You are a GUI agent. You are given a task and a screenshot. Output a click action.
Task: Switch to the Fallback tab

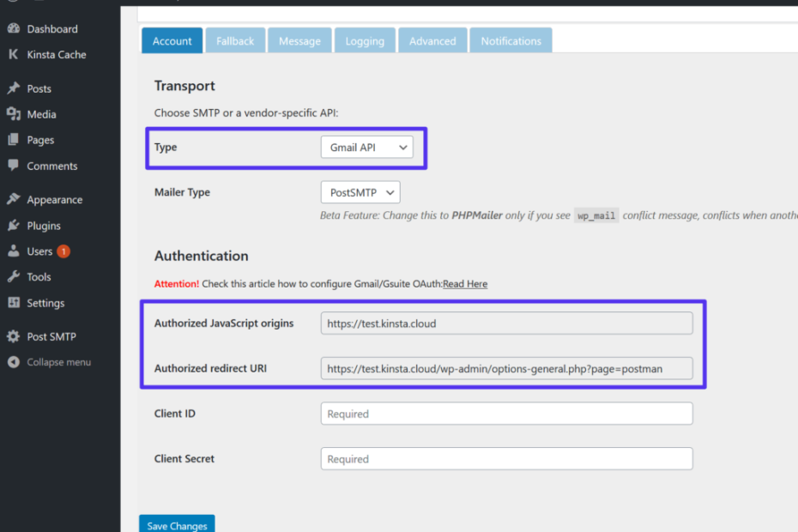[235, 40]
